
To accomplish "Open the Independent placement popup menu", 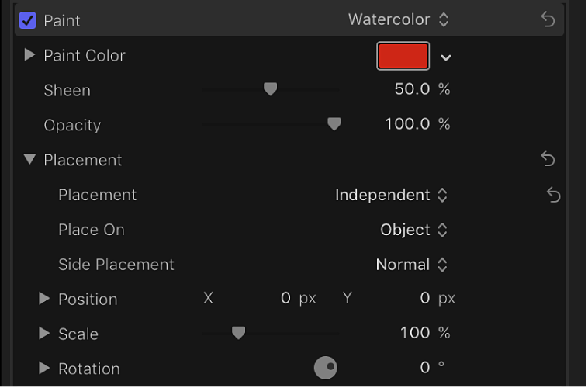I will click(391, 195).
